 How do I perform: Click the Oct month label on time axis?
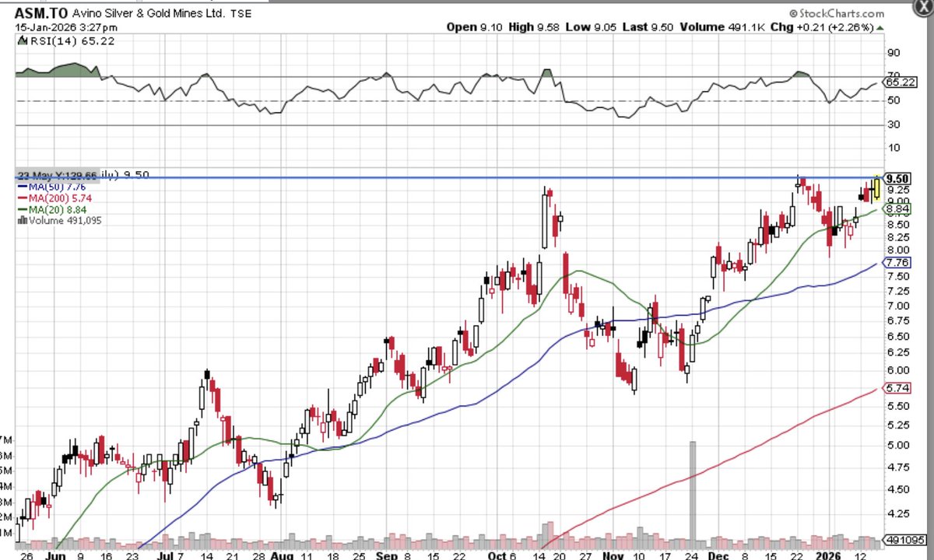(x=498, y=555)
